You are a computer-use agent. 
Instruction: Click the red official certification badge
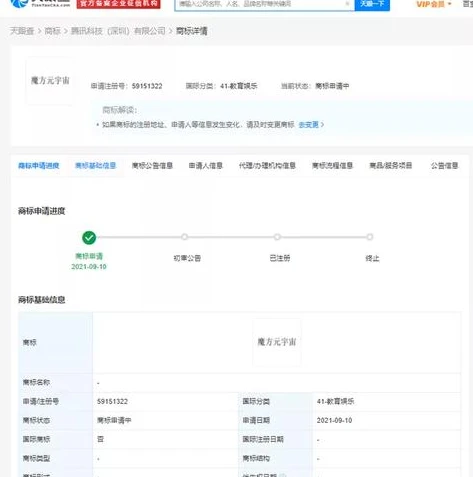(x=118, y=4)
